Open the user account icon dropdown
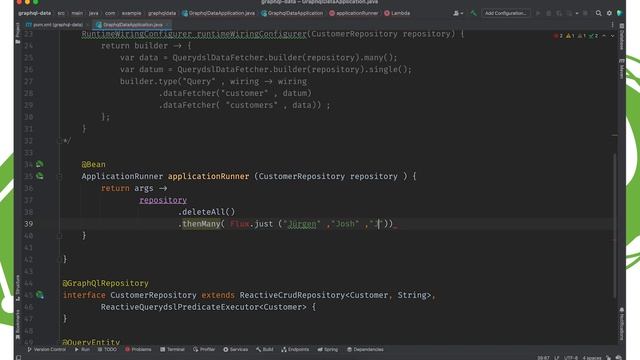 (458, 13)
